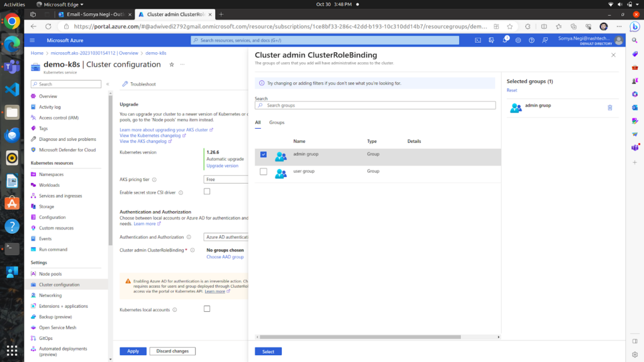Enable the Kubernetes local accounts checkbox

(207, 309)
